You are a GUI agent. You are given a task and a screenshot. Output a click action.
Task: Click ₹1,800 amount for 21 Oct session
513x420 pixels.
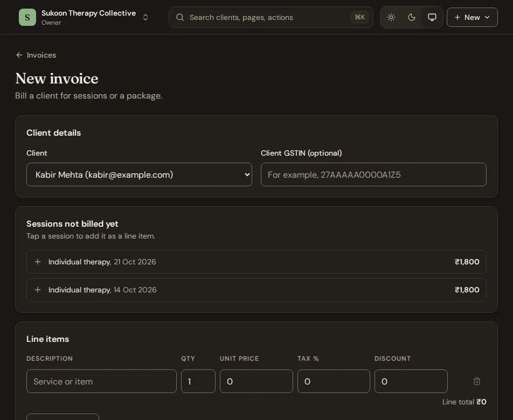[467, 262]
